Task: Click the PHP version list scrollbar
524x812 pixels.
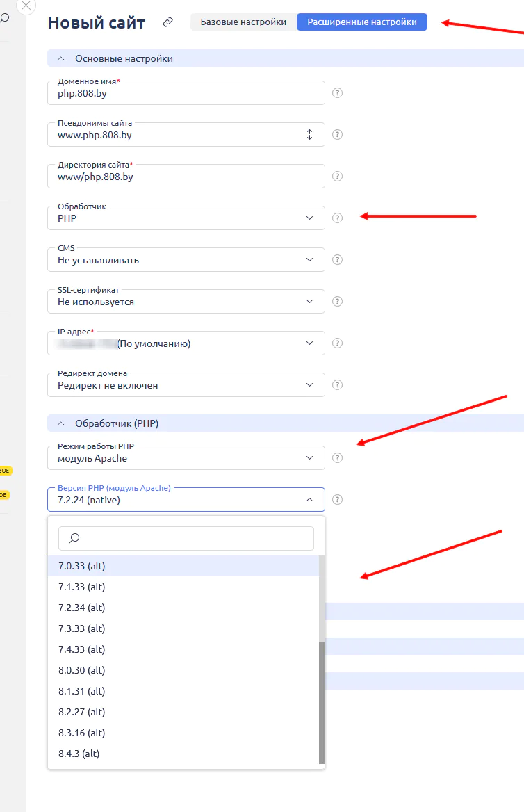Action: 322,703
